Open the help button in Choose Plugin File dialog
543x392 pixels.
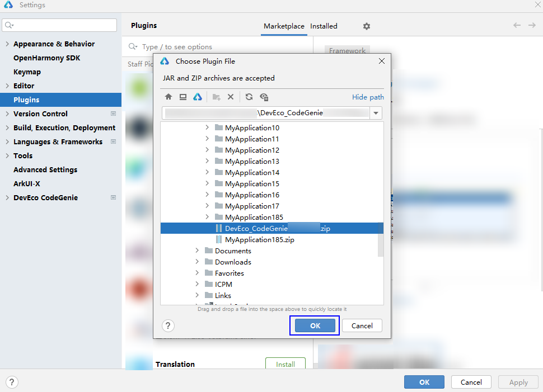tap(168, 325)
